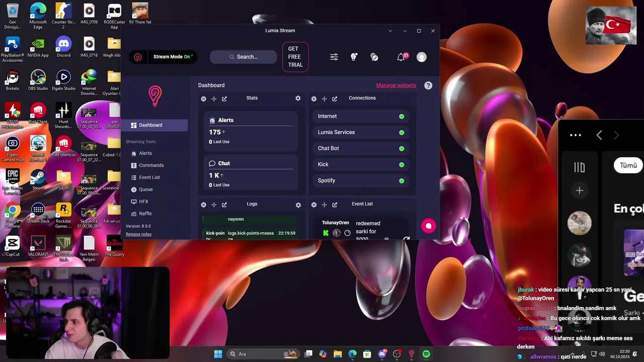Open the profile avatar in Lumia Stream
The image size is (644, 362).
[422, 57]
